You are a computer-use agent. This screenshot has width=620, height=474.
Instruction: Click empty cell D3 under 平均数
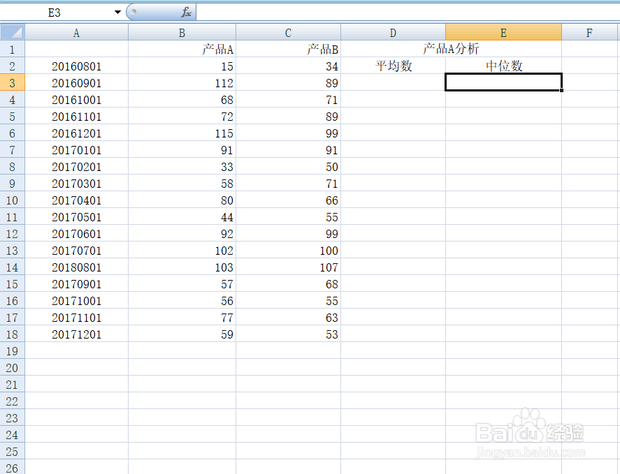click(x=393, y=83)
